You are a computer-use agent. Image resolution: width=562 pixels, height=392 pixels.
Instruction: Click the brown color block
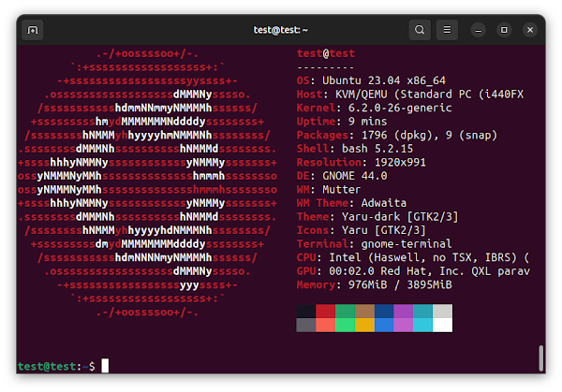click(364, 312)
